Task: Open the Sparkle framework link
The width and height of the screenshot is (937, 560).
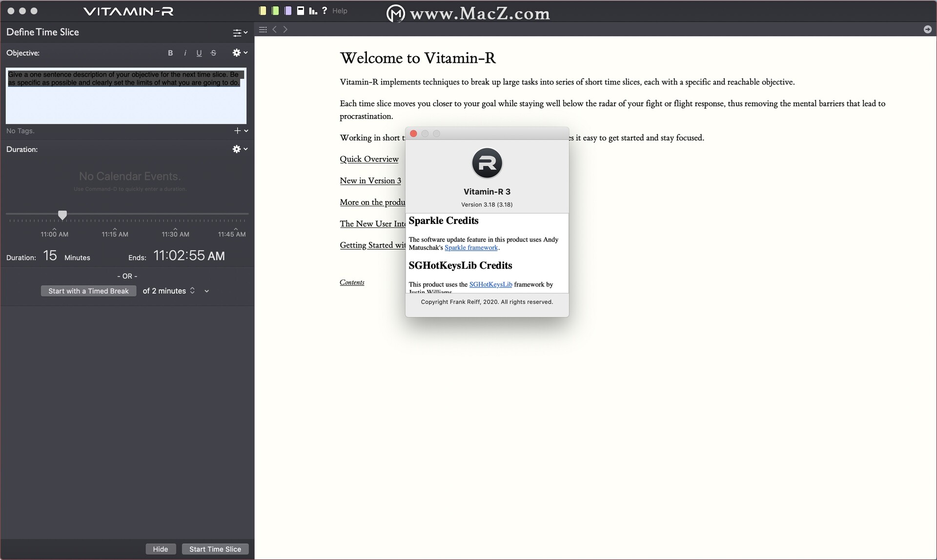Action: pyautogui.click(x=471, y=247)
